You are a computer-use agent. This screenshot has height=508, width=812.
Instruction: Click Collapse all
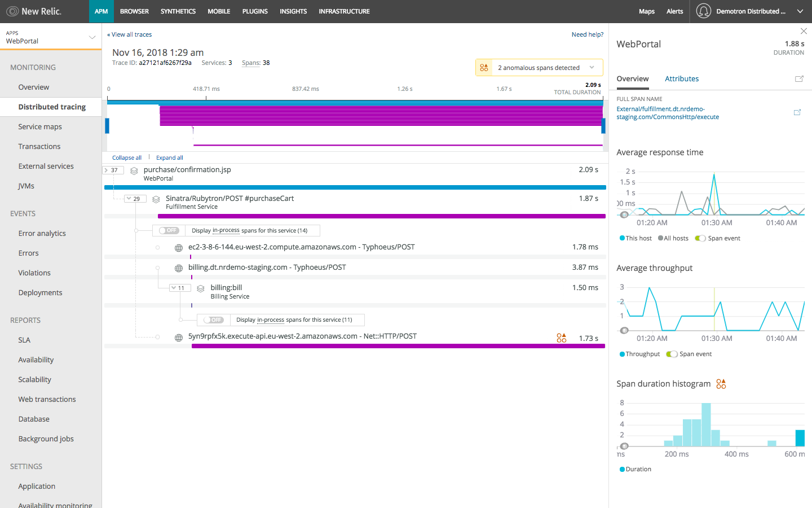point(127,158)
